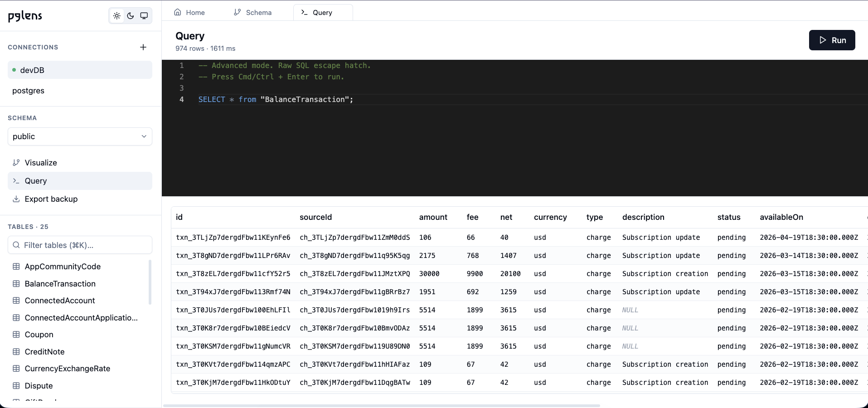868x408 pixels.
Task: Switch to the Query tab
Action: tap(323, 13)
